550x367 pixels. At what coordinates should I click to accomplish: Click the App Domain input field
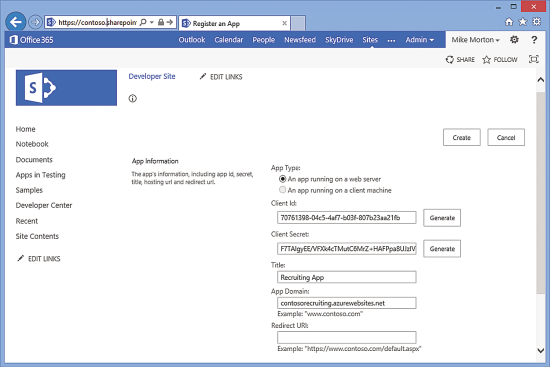click(x=347, y=303)
